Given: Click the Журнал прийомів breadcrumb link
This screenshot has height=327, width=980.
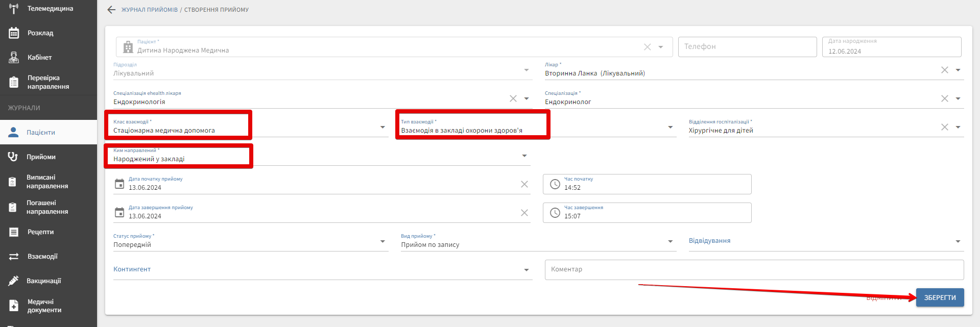Looking at the screenshot, I should point(150,10).
